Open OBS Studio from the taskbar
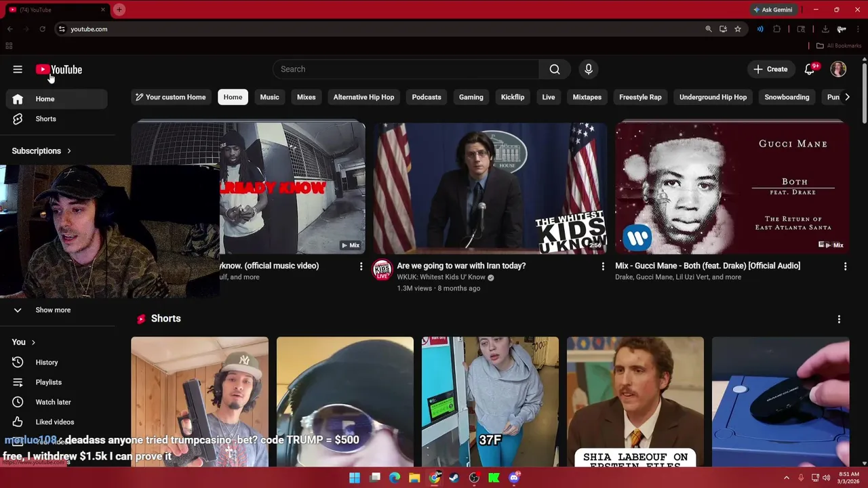Image resolution: width=868 pixels, height=488 pixels. (x=474, y=478)
